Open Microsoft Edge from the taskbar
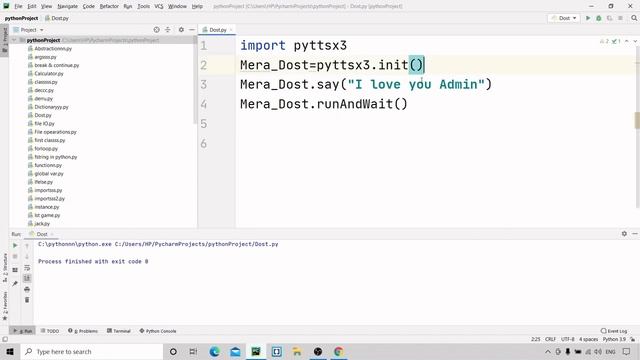The width and height of the screenshot is (640, 360). 215,351
